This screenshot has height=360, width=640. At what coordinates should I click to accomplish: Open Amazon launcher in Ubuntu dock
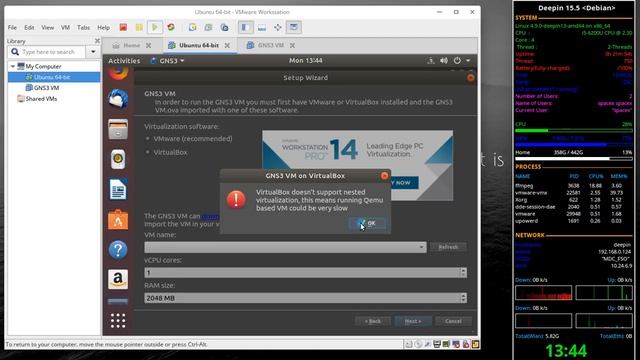pos(118,280)
